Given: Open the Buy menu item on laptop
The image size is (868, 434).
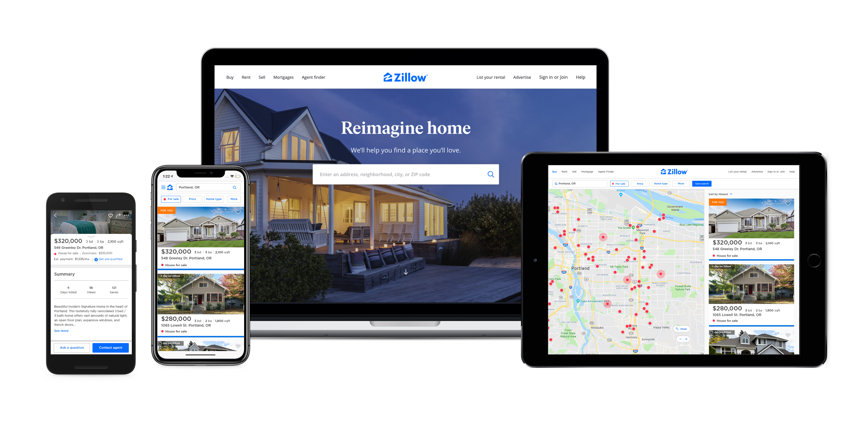Looking at the screenshot, I should [230, 77].
